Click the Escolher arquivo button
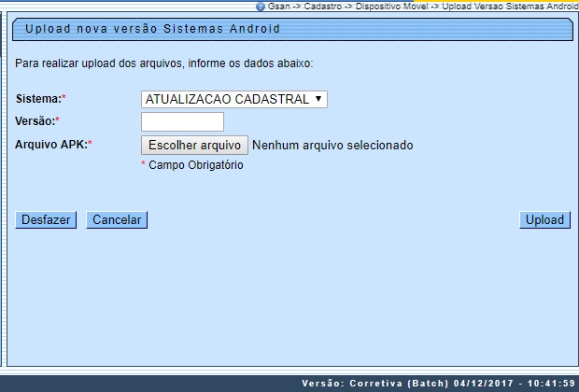This screenshot has width=579, height=392. click(194, 145)
